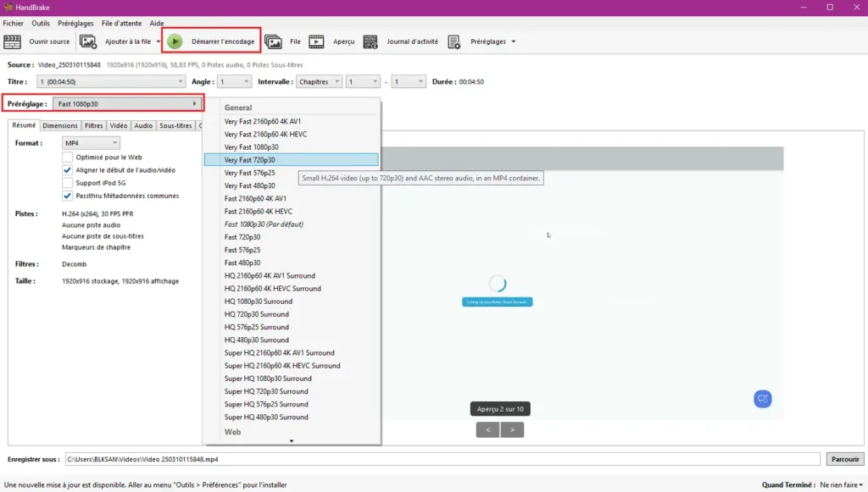This screenshot has height=492, width=868.
Task: Click the down arrow at preset list bottom
Action: (292, 441)
